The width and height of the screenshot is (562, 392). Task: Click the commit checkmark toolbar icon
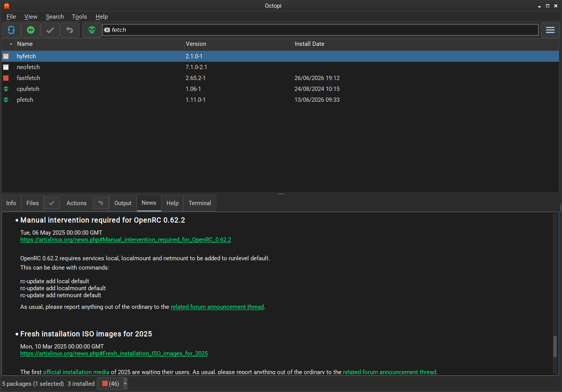click(x=50, y=30)
